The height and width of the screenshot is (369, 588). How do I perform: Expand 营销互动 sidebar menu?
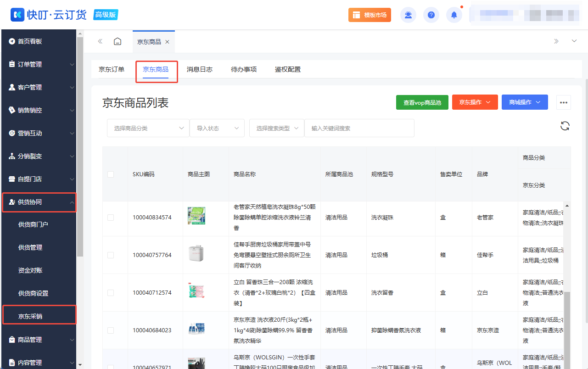38,133
